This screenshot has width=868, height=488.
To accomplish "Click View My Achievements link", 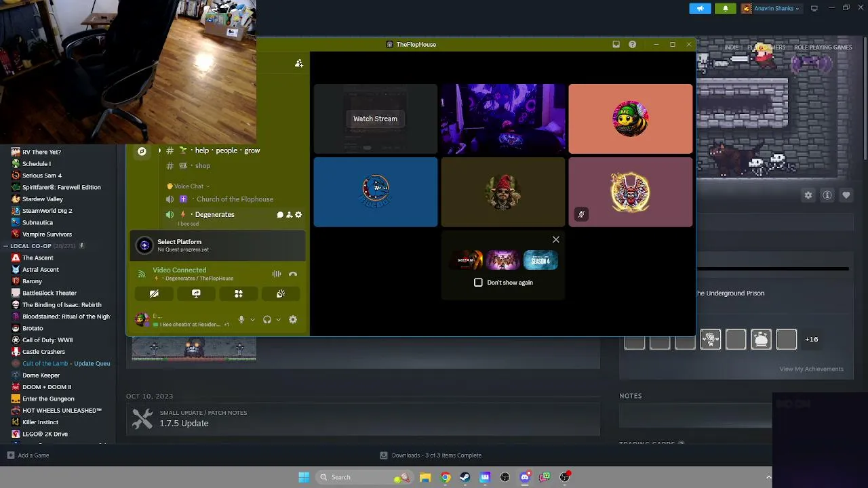I will coord(811,369).
